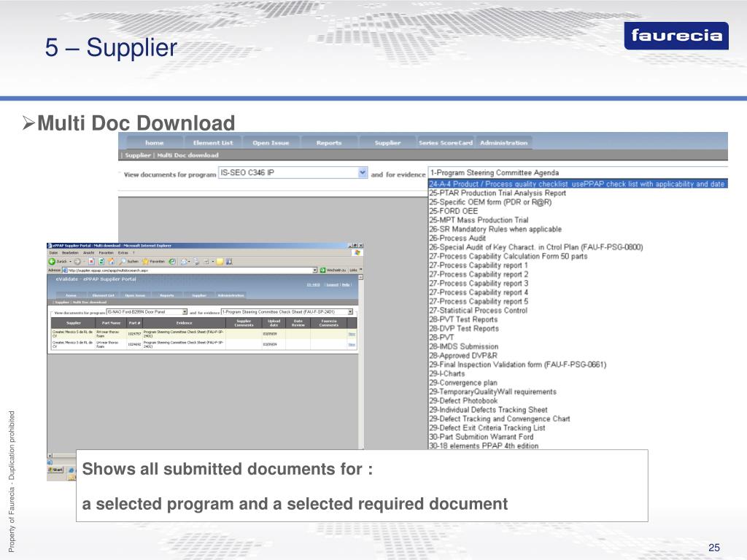Screen dimensions: 747x560
Task: Open the Datei menu in Internet Explorer
Action: (x=53, y=253)
